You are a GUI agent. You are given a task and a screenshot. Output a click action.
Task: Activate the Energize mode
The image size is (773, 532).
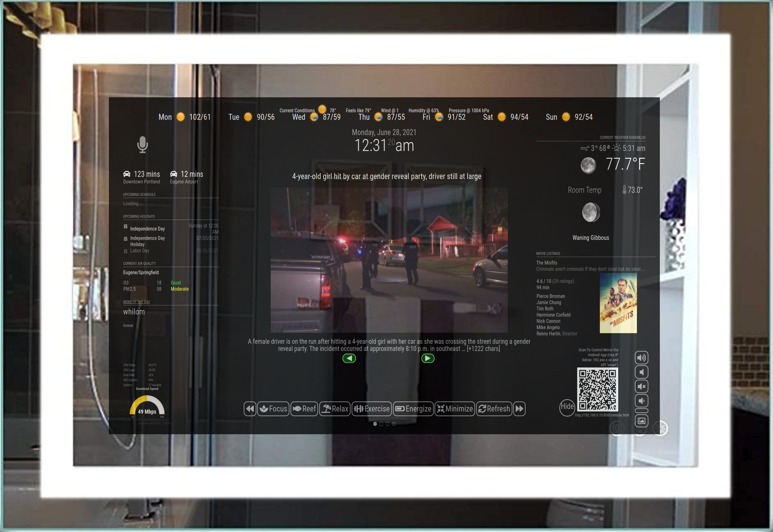(413, 409)
